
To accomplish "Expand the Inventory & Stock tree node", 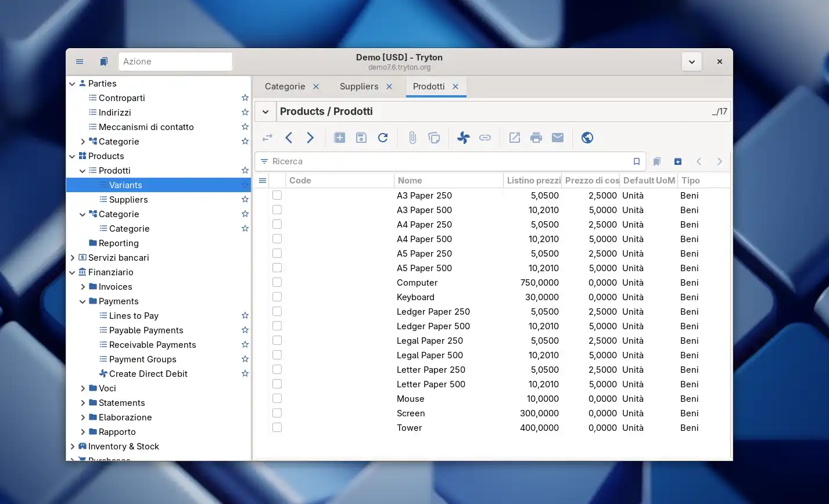I will click(x=73, y=447).
